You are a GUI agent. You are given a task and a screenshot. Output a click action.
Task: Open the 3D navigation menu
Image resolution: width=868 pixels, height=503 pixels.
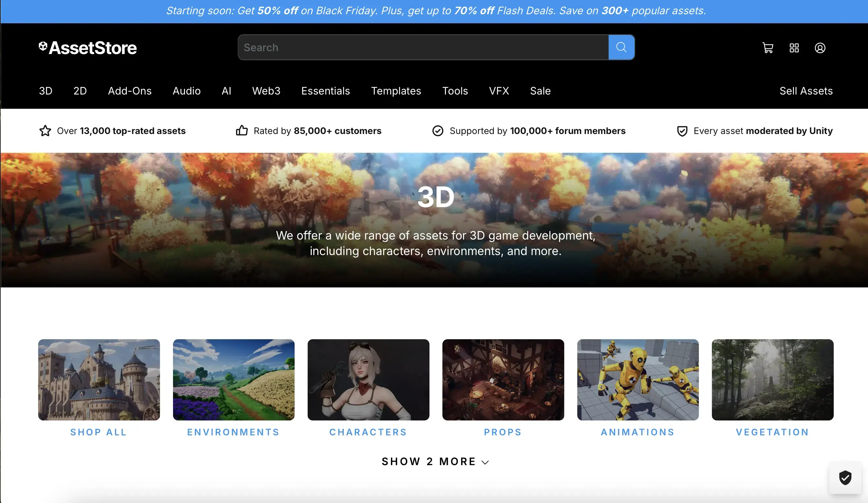pyautogui.click(x=45, y=91)
